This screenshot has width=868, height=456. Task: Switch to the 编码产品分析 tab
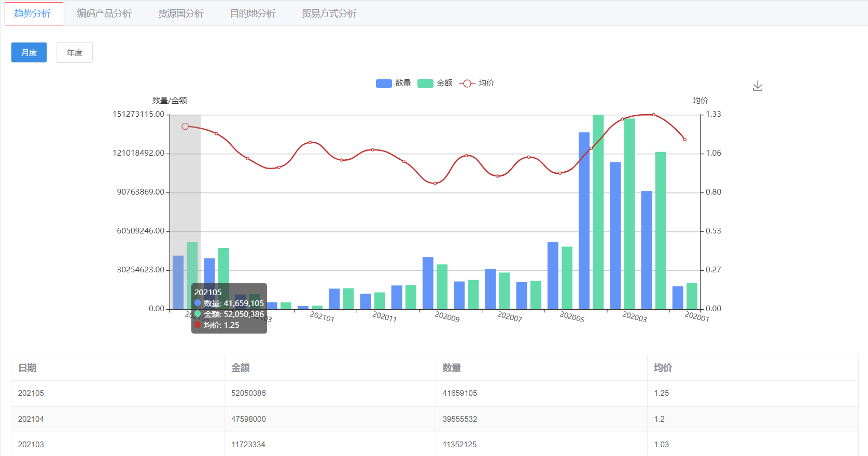(104, 13)
